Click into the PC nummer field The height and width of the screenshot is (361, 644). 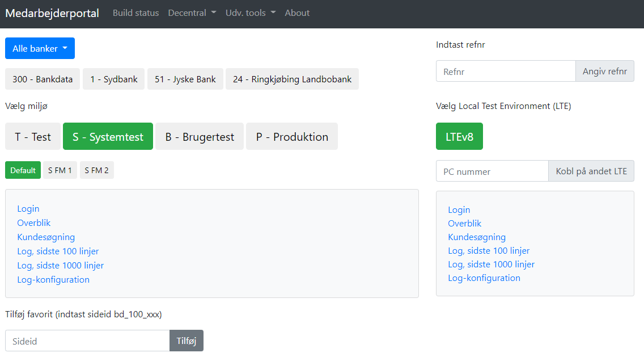point(492,171)
